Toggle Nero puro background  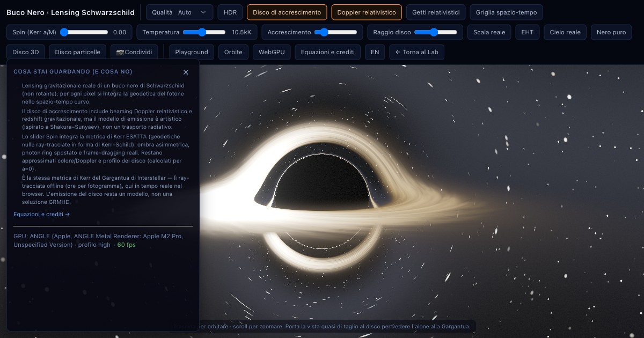point(611,32)
